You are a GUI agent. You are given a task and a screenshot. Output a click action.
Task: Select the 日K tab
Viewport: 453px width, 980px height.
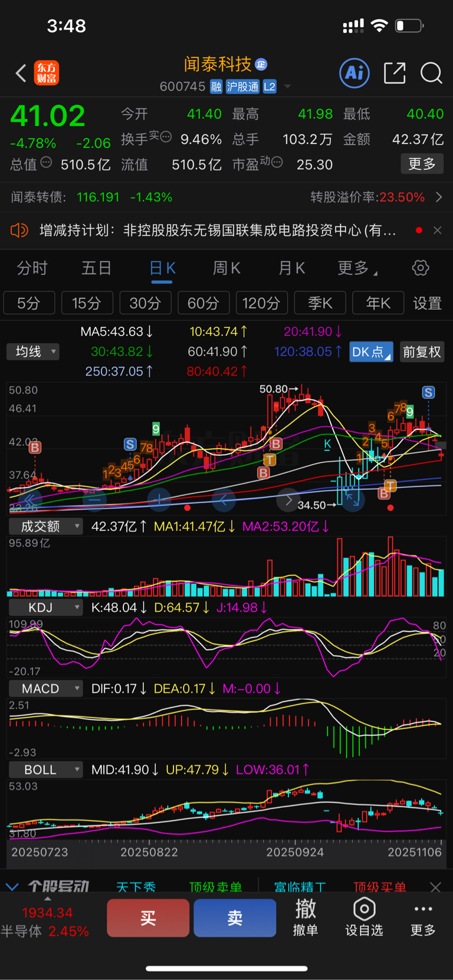point(162,268)
